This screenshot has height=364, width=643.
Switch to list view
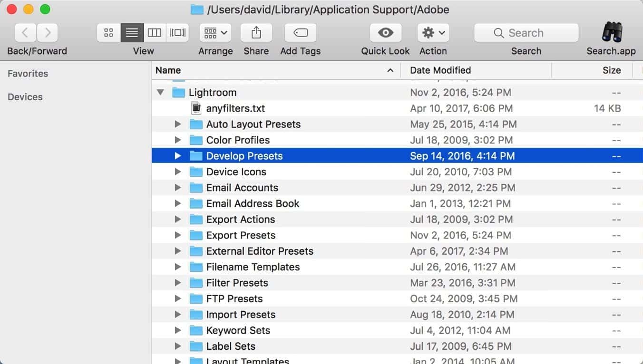point(132,33)
